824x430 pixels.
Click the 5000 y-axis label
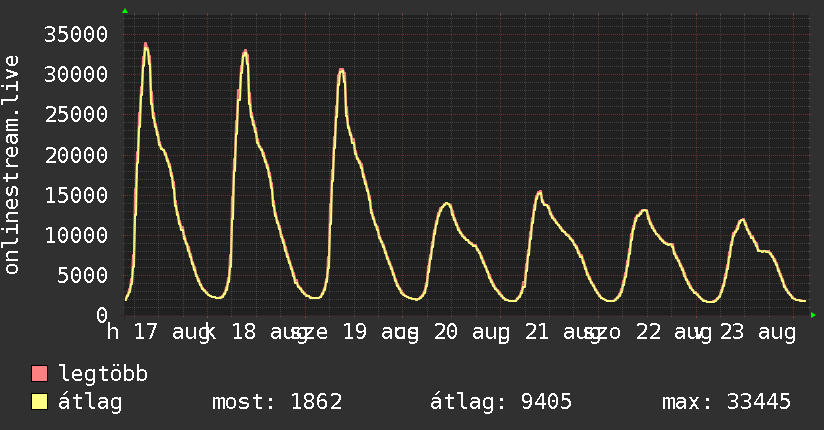click(83, 275)
